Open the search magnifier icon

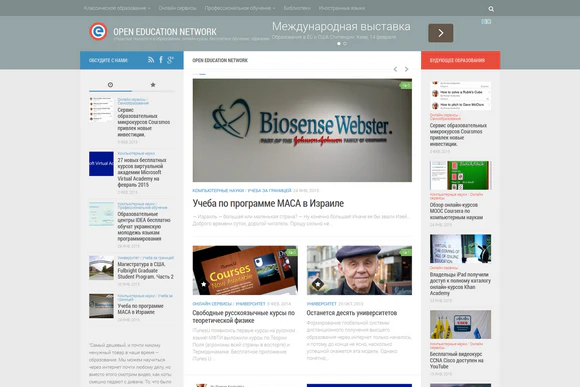click(491, 9)
